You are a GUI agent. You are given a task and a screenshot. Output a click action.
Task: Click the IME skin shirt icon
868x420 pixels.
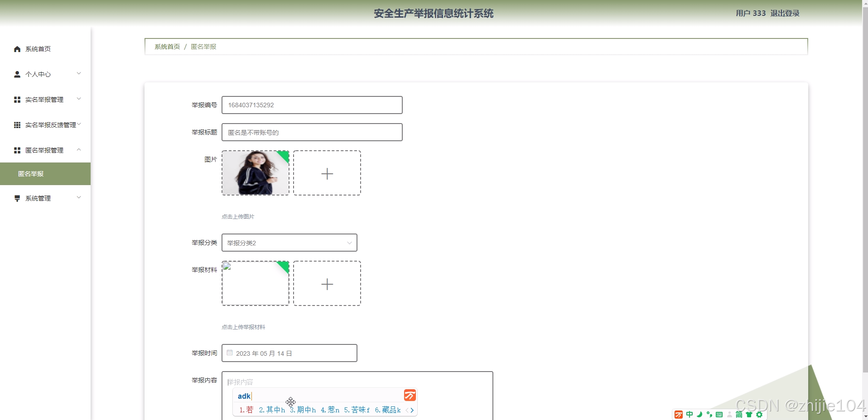click(x=749, y=415)
